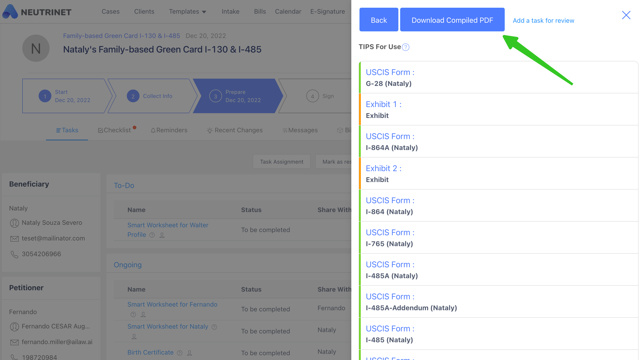644x360 pixels.
Task: Click help icon next to Walter Profile
Action: pyautogui.click(x=152, y=235)
